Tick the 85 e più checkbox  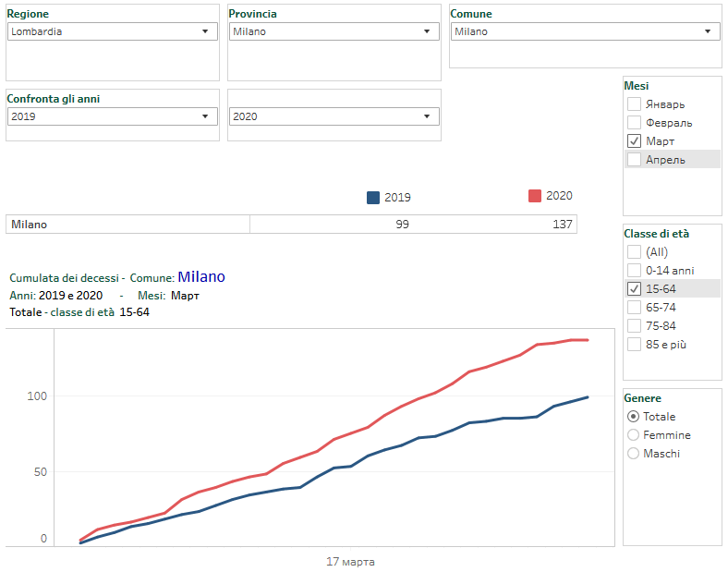click(634, 345)
